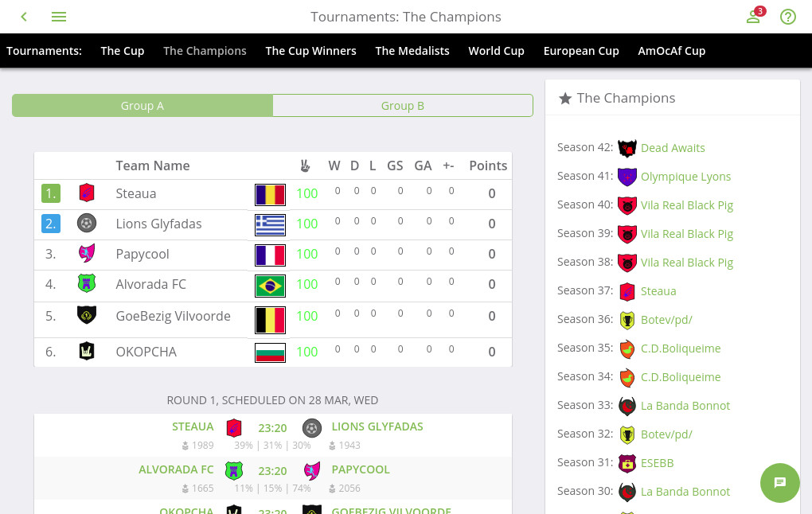Click the OKOPCHA team crest in table
The height and width of the screenshot is (514, 812).
coord(87,351)
